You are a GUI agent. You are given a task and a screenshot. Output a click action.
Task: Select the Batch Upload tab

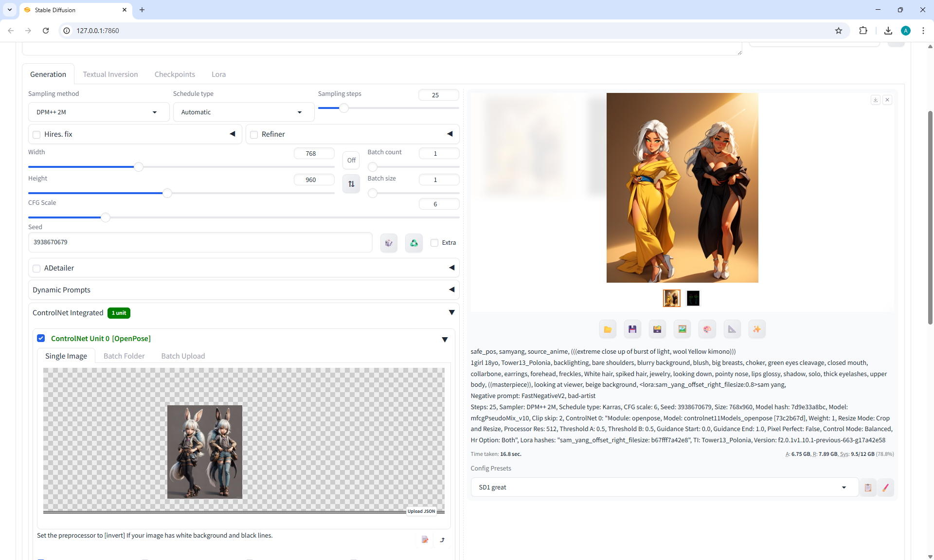tap(183, 356)
